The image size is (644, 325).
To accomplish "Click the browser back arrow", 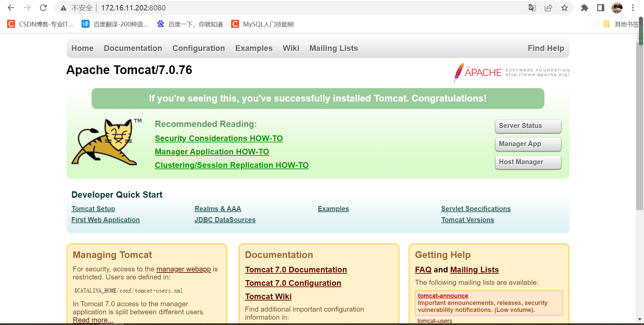I will [x=11, y=8].
